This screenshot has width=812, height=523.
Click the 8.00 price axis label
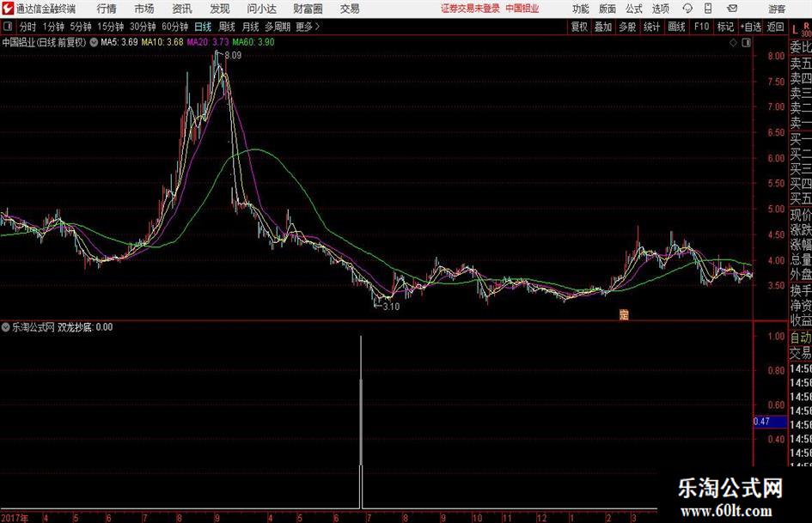[x=776, y=56]
